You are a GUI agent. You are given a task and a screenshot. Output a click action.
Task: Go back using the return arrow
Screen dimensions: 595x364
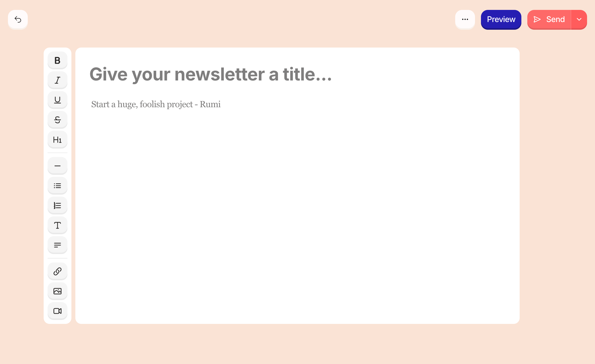18,19
